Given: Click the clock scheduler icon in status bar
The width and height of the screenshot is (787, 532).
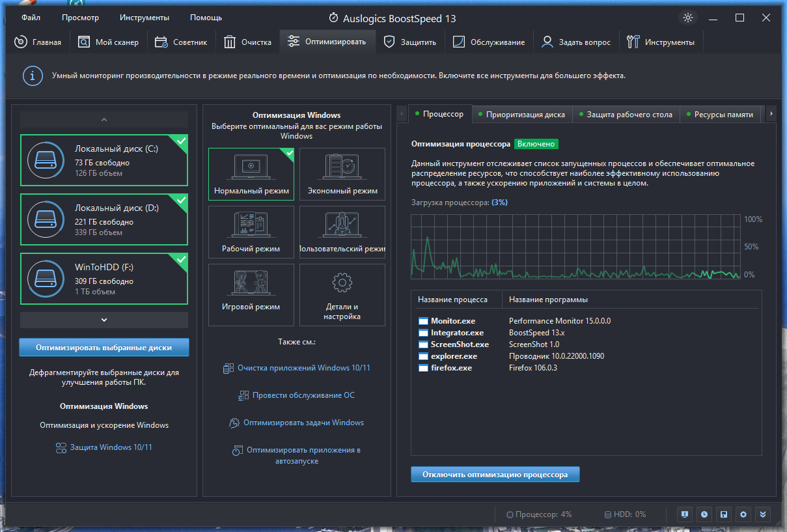Looking at the screenshot, I should coord(704,514).
